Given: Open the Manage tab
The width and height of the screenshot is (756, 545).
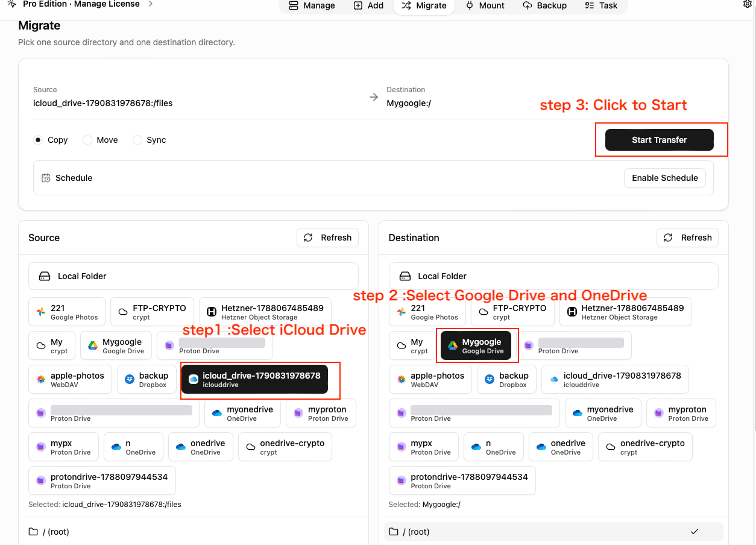Looking at the screenshot, I should click(x=312, y=5).
